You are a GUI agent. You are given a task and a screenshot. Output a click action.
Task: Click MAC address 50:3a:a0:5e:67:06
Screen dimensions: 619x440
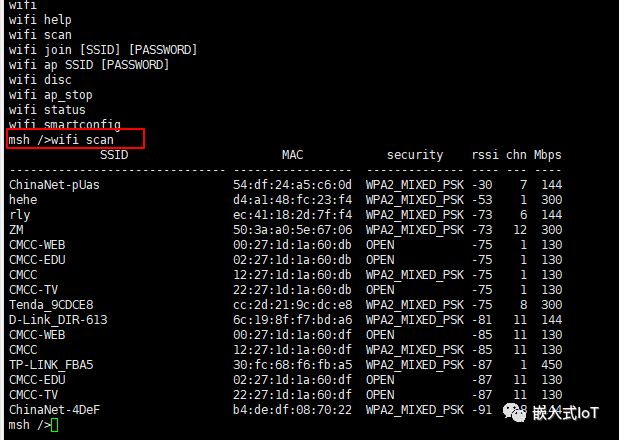pos(292,230)
